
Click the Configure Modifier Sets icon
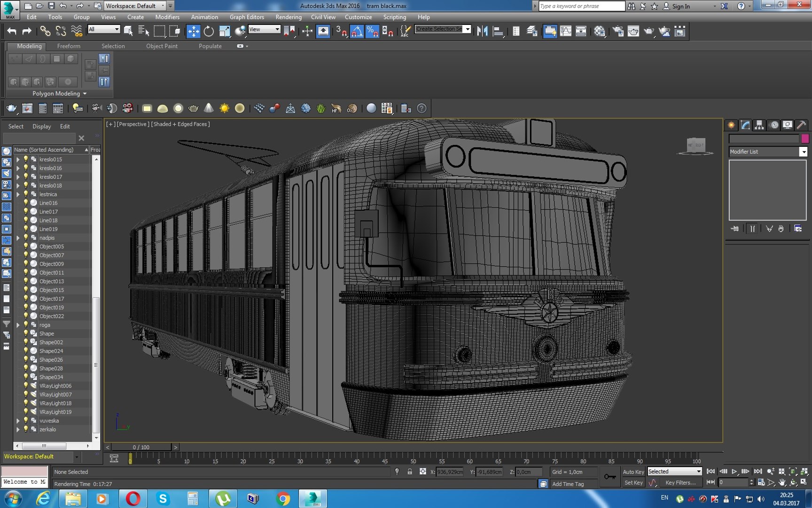coord(798,229)
